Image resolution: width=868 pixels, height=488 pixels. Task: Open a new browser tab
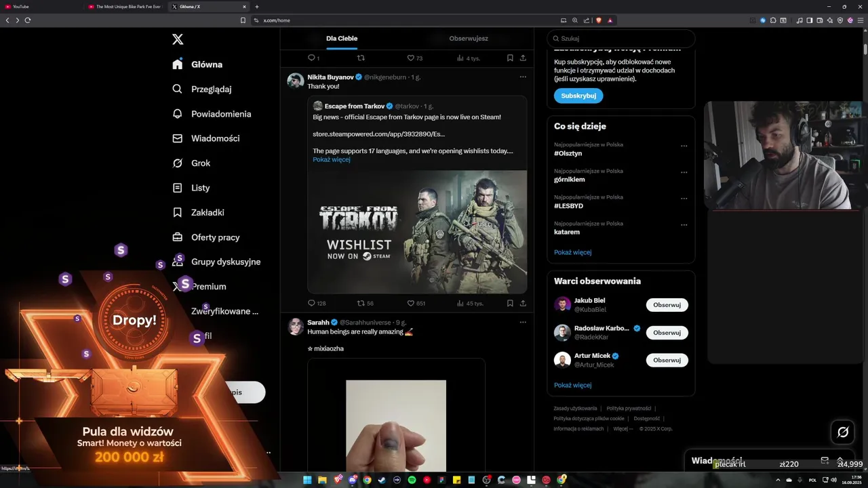(256, 6)
